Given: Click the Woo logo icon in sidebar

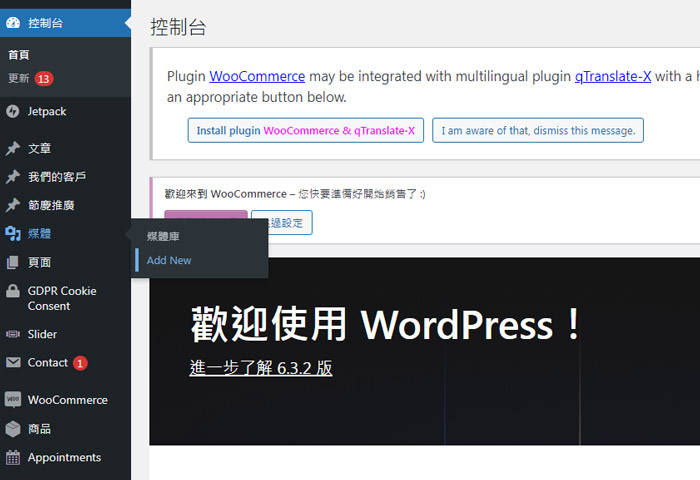Looking at the screenshot, I should [13, 400].
